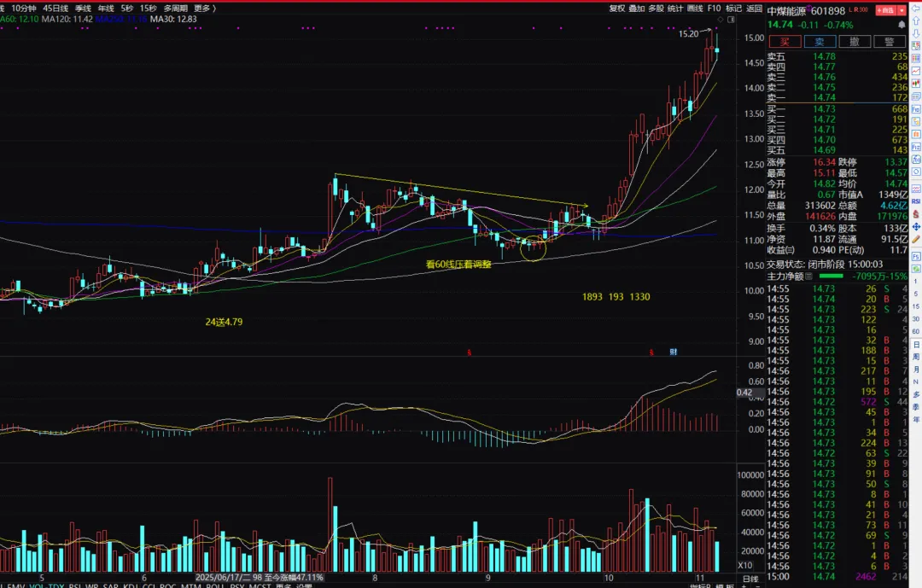This screenshot has width=922, height=588.
Task: Click the 601898 stock code
Action: pyautogui.click(x=828, y=10)
